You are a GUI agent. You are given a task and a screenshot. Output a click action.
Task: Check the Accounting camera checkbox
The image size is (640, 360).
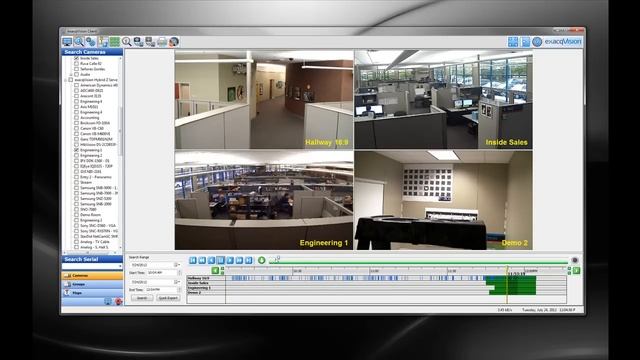click(x=76, y=118)
